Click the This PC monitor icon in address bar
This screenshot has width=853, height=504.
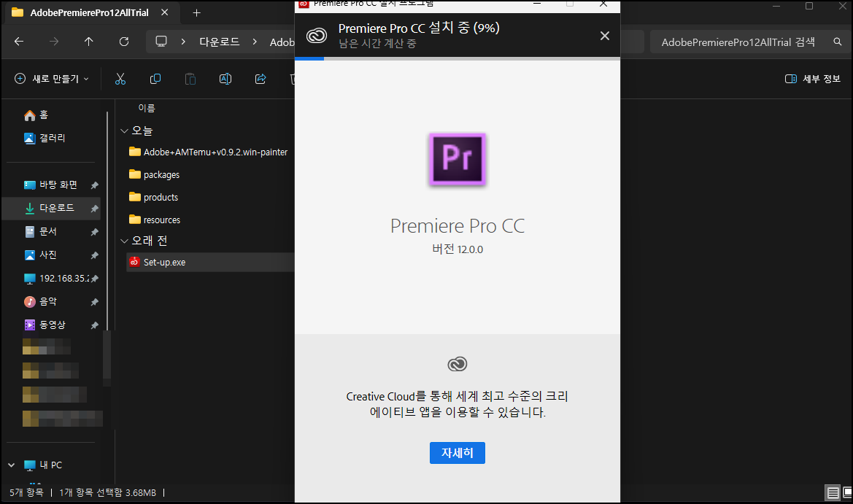tap(161, 42)
